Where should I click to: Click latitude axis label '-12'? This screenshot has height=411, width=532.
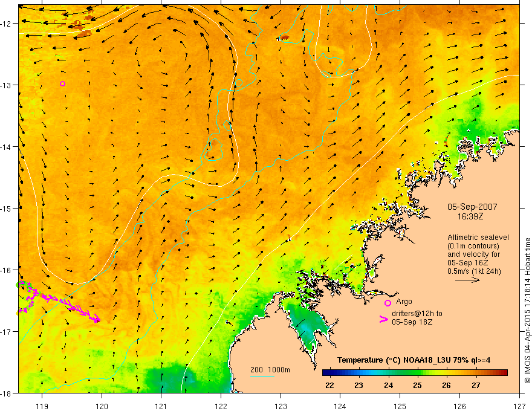[x=7, y=24]
